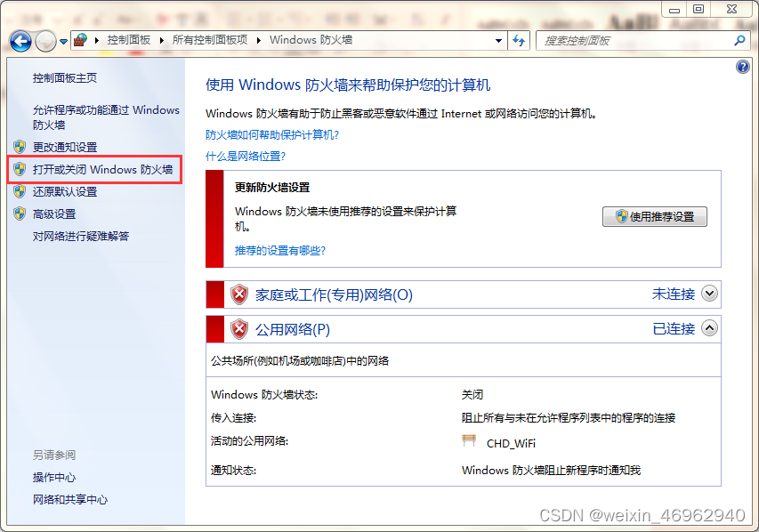Click 公用网络(P) section heading
This screenshot has width=759, height=532.
tap(293, 330)
